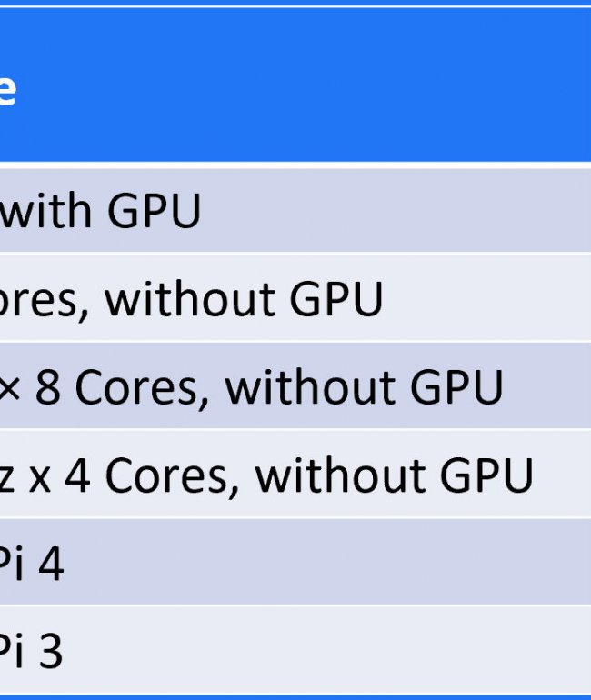Click the white letter "e" in the header
Viewport: 591px width, 700px height.
6,90
